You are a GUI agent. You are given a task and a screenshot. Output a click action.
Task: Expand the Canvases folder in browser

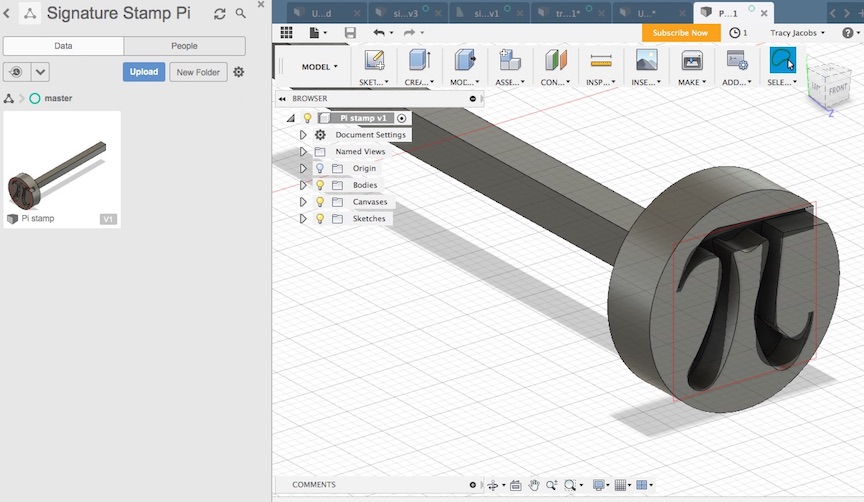(x=303, y=202)
